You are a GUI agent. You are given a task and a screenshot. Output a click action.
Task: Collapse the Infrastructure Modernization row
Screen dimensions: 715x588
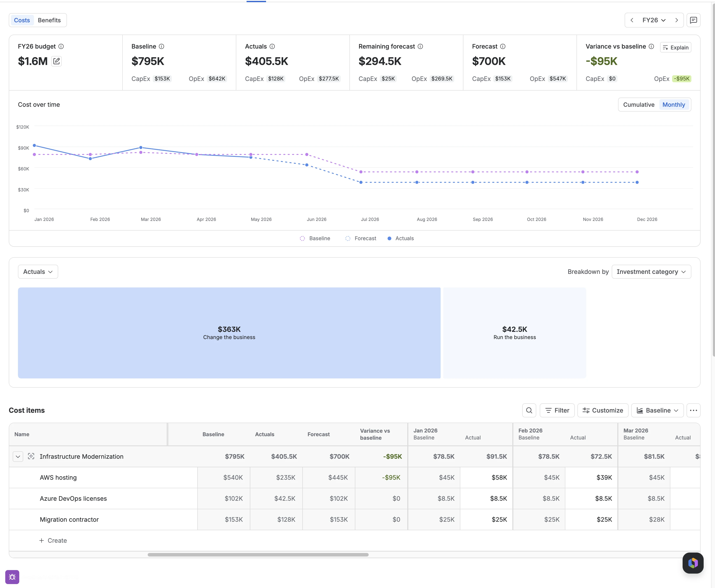(18, 457)
